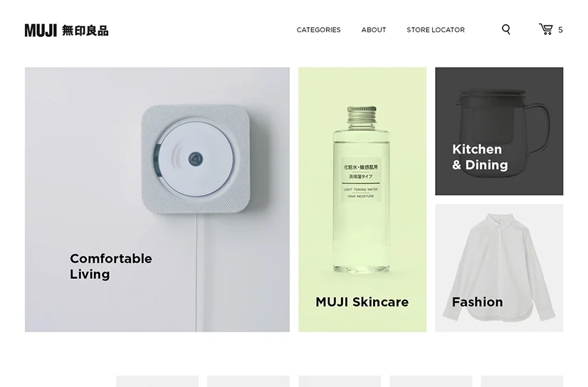
Task: Click the Fashion heading text
Action: (x=478, y=302)
